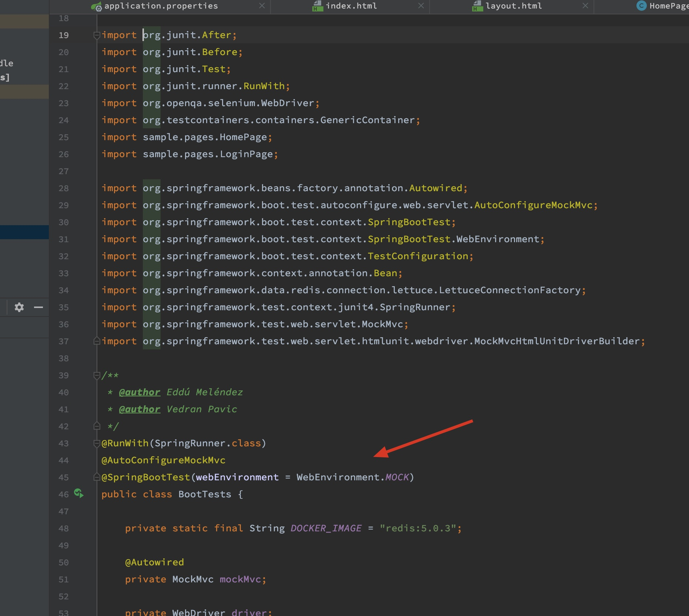Click the webEnvironment attribute name
The image size is (689, 616).
pyautogui.click(x=237, y=477)
